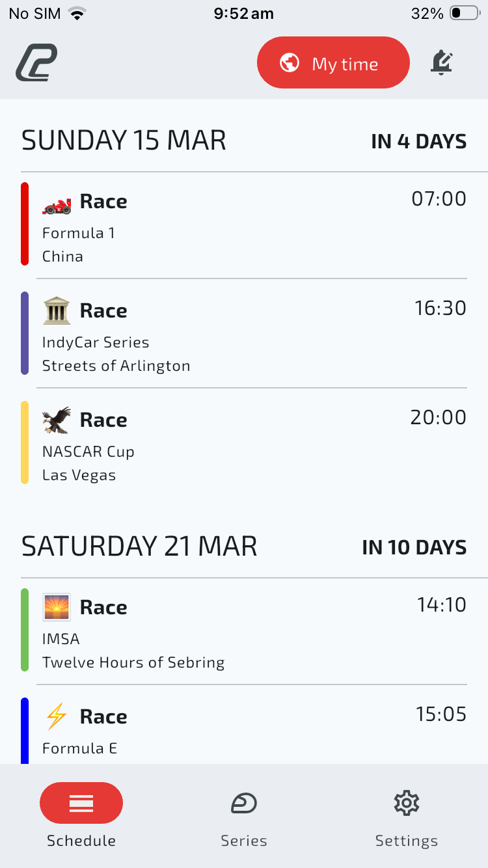Viewport: 488px width, 868px height.
Task: Tap the IndyCar building icon
Action: pos(57,311)
